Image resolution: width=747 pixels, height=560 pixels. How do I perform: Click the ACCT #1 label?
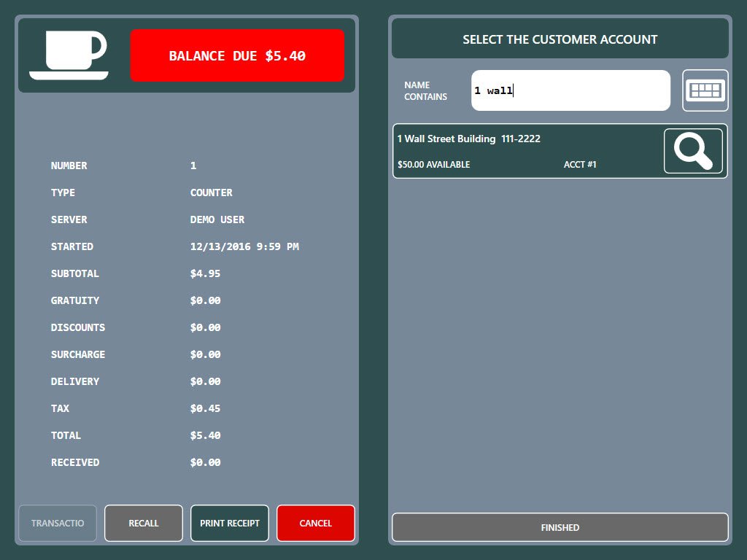[x=580, y=165]
